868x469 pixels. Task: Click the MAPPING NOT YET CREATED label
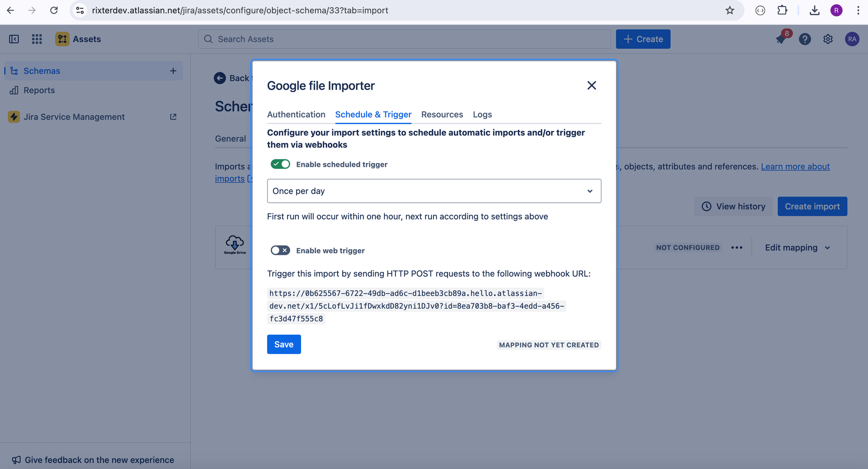tap(549, 345)
